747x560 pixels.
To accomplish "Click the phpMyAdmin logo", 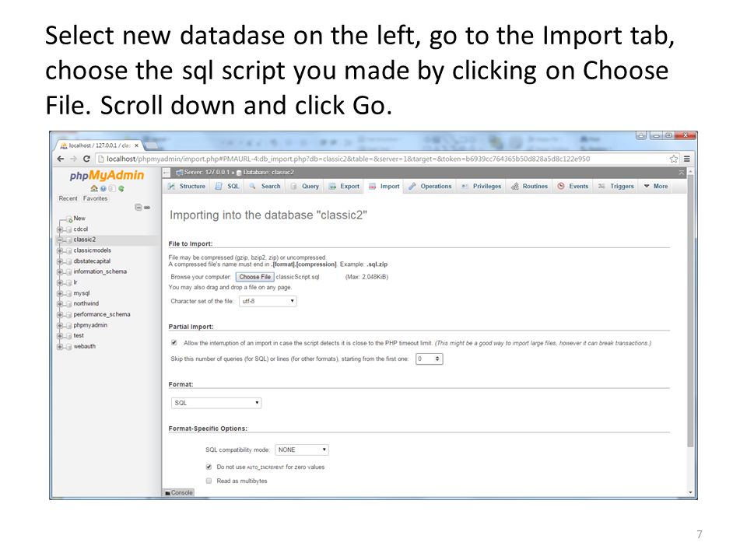I will point(107,175).
